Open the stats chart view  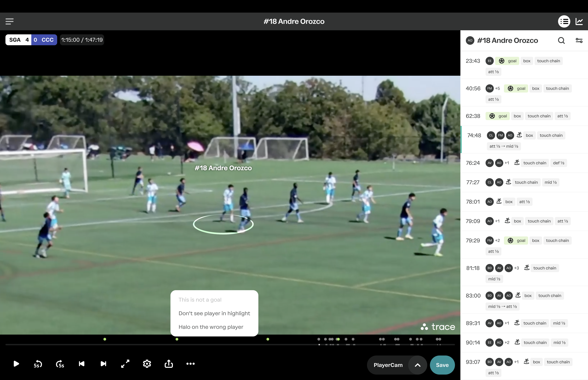tap(579, 21)
